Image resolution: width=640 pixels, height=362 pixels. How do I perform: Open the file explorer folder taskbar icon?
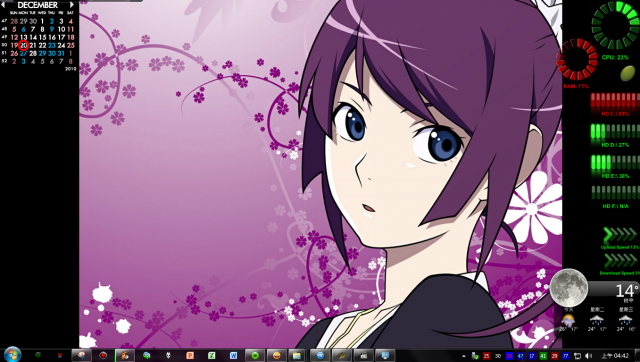pos(298,355)
